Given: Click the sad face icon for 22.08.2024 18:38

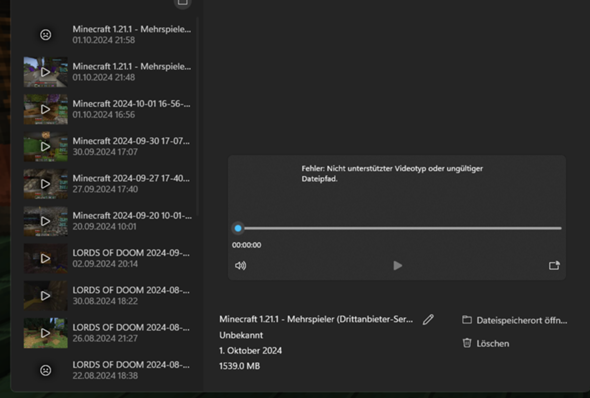Looking at the screenshot, I should tap(46, 370).
